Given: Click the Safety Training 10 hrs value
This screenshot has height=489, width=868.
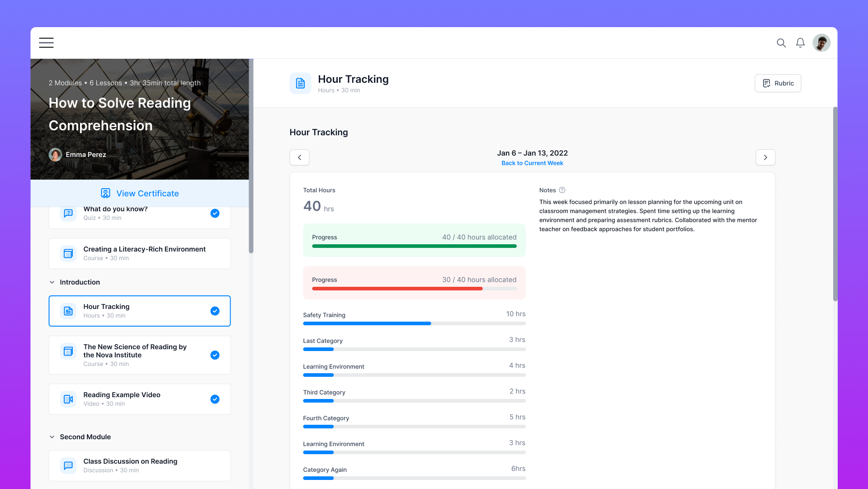Looking at the screenshot, I should tap(516, 314).
